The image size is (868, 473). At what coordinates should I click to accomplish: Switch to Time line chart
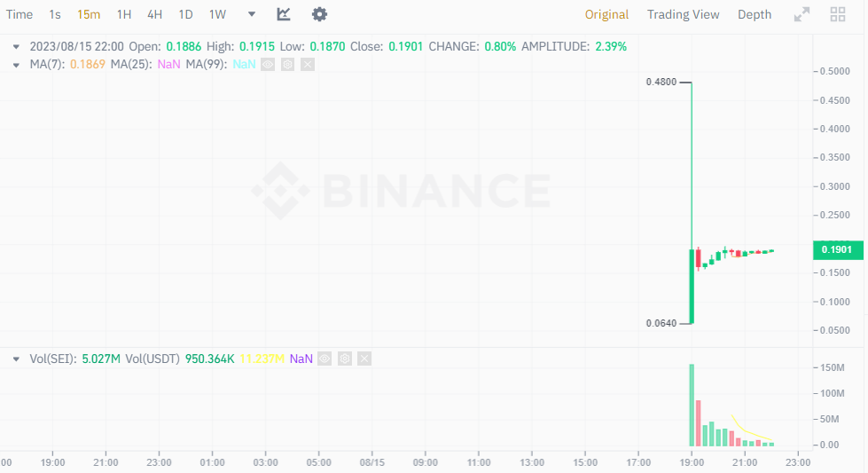(x=20, y=14)
